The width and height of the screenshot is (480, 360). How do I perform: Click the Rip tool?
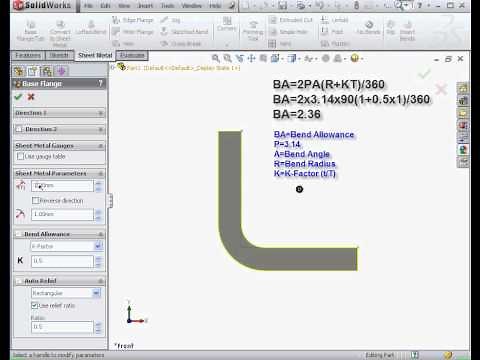[x=390, y=28]
